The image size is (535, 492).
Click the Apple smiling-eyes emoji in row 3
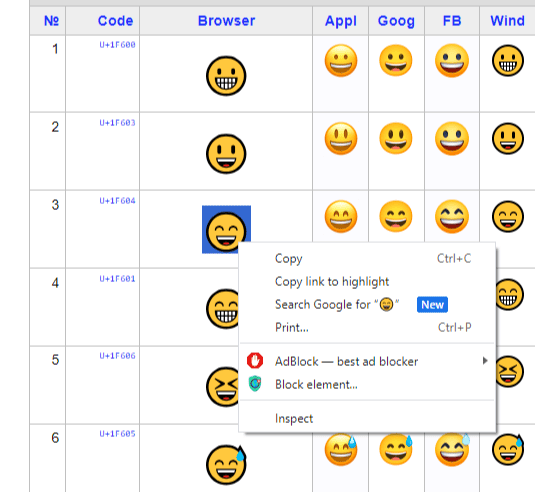(x=341, y=217)
